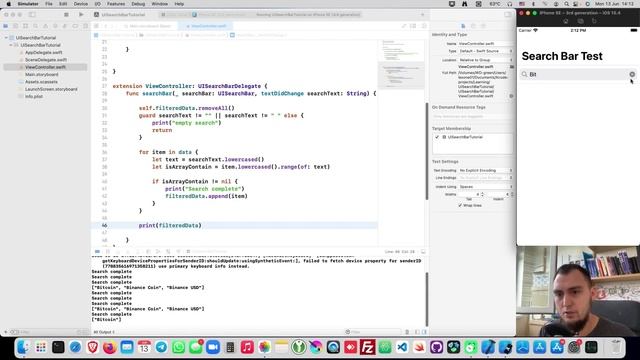Open Visual Studio Code from the Dock

coord(402,347)
